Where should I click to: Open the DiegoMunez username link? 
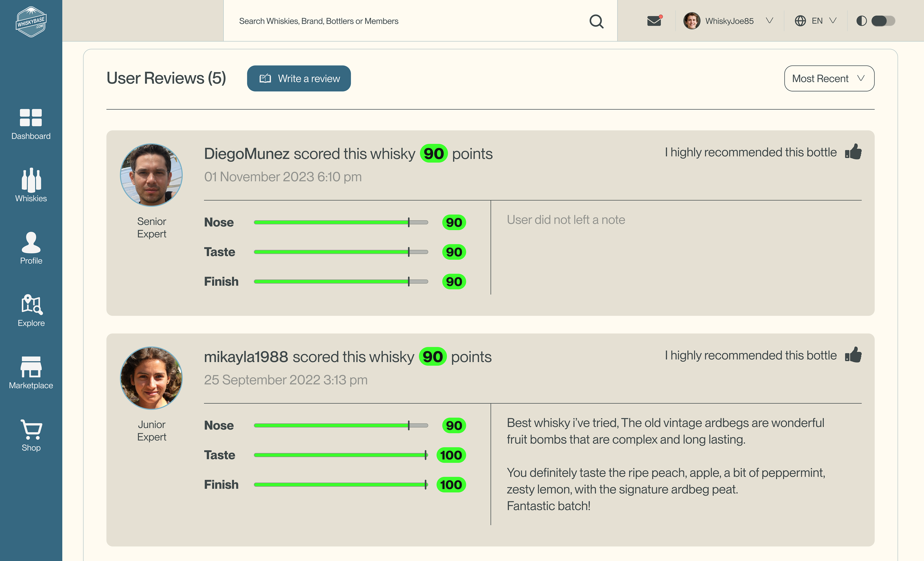click(246, 154)
